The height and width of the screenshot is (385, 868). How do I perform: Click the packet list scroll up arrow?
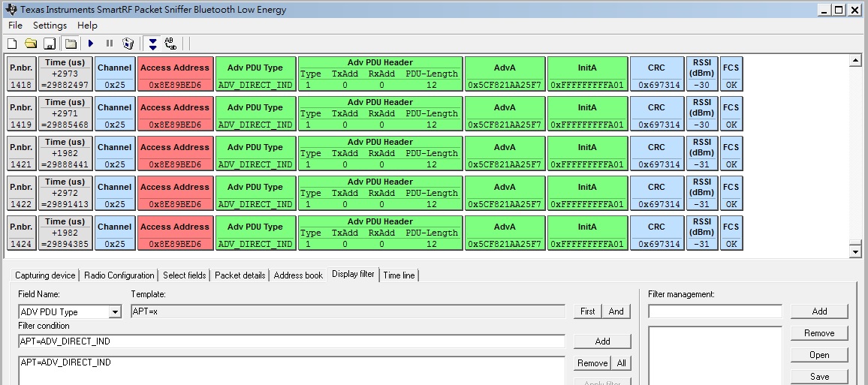(x=855, y=61)
